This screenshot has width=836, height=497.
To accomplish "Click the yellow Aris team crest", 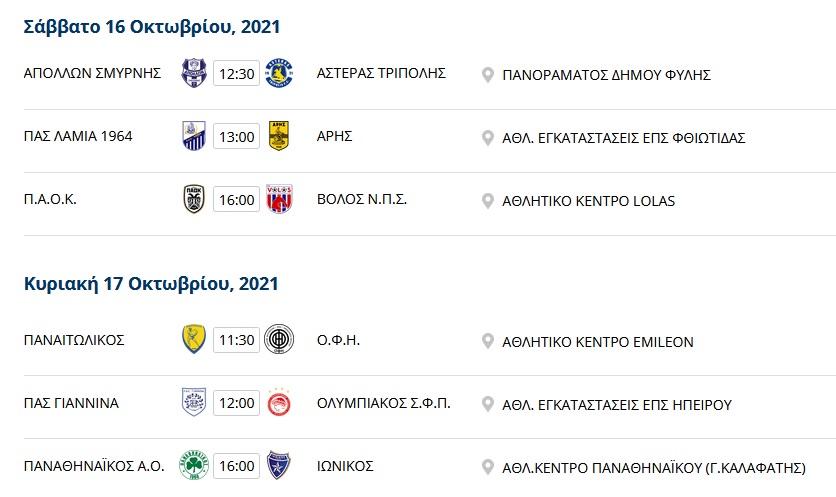I will [279, 136].
